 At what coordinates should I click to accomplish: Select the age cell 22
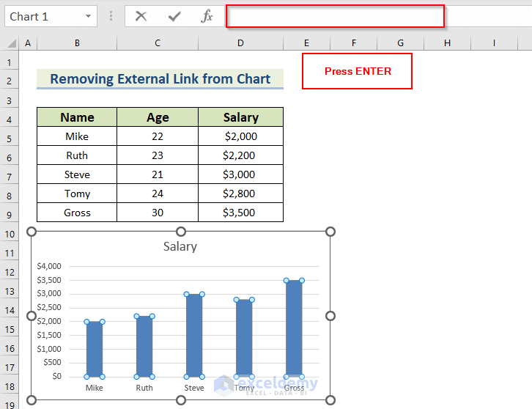tap(158, 136)
